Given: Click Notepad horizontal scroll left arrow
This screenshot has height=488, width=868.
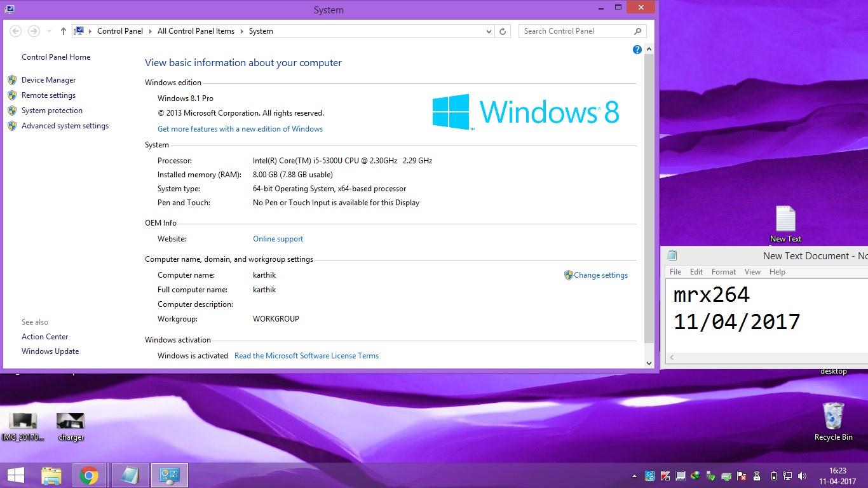Looking at the screenshot, I should point(672,358).
